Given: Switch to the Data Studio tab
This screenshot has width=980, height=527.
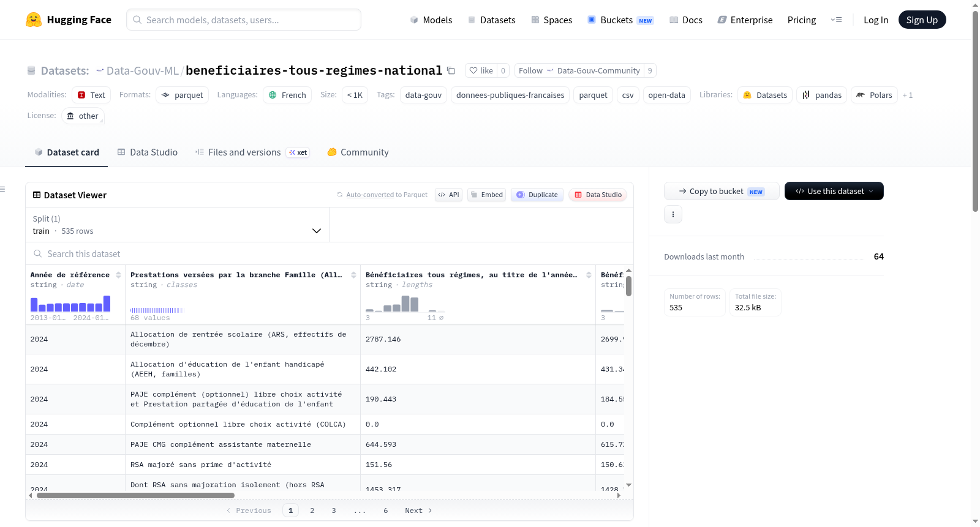Looking at the screenshot, I should [147, 152].
